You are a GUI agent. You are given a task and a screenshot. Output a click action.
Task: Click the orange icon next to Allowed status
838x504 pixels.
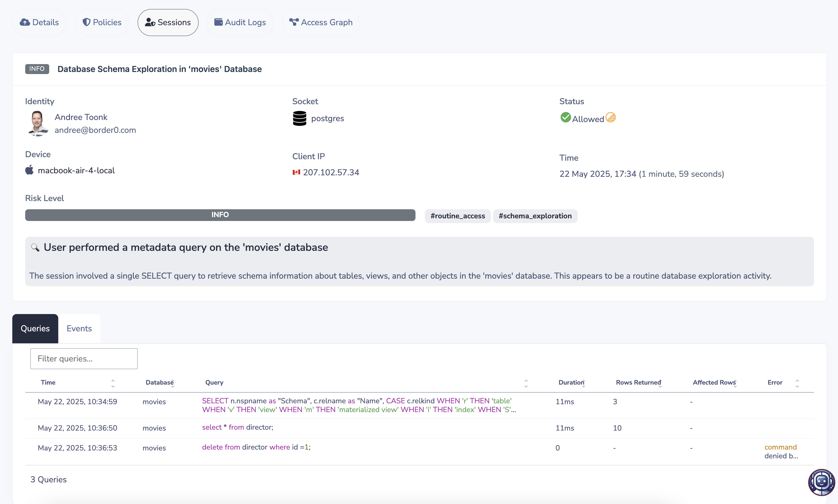(610, 117)
